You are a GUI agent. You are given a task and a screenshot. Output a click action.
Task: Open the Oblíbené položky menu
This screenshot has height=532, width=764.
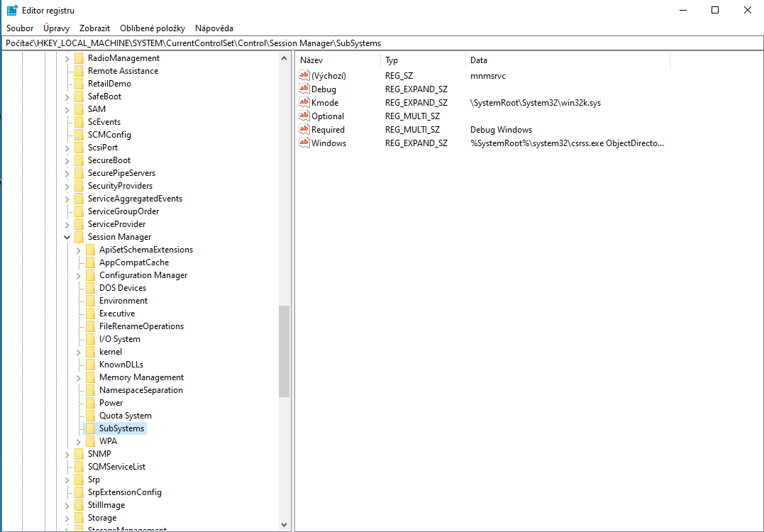[x=153, y=28]
